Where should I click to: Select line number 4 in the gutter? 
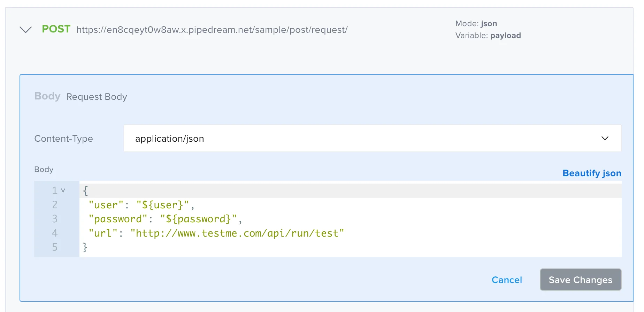tap(55, 233)
